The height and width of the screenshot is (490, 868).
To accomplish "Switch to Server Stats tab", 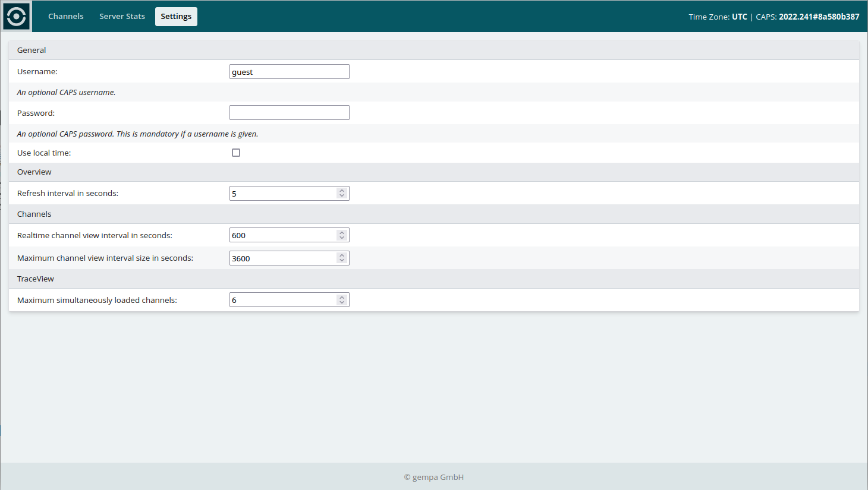I will coord(122,17).
